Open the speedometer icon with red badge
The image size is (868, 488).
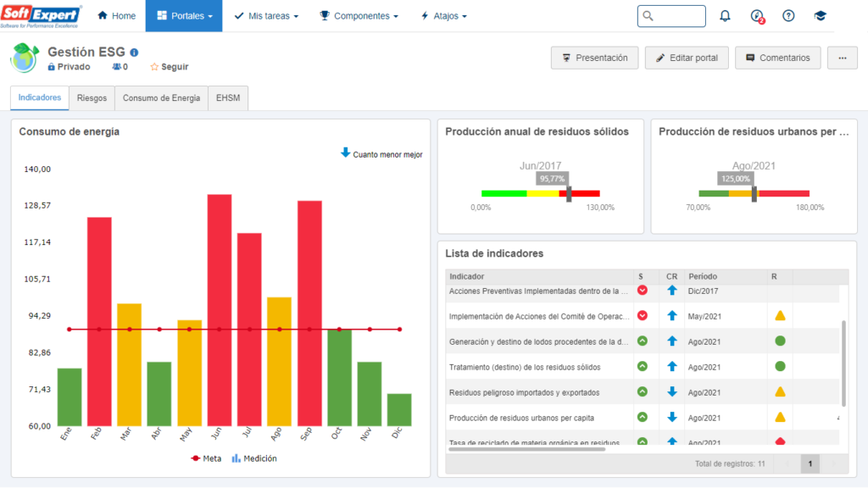757,16
